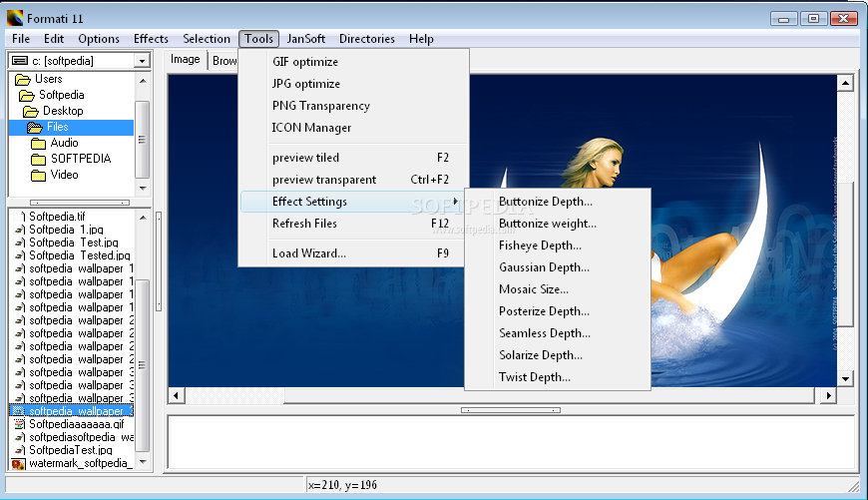Open the Effects menu
Viewport: 868px width, 500px height.
[x=151, y=39]
